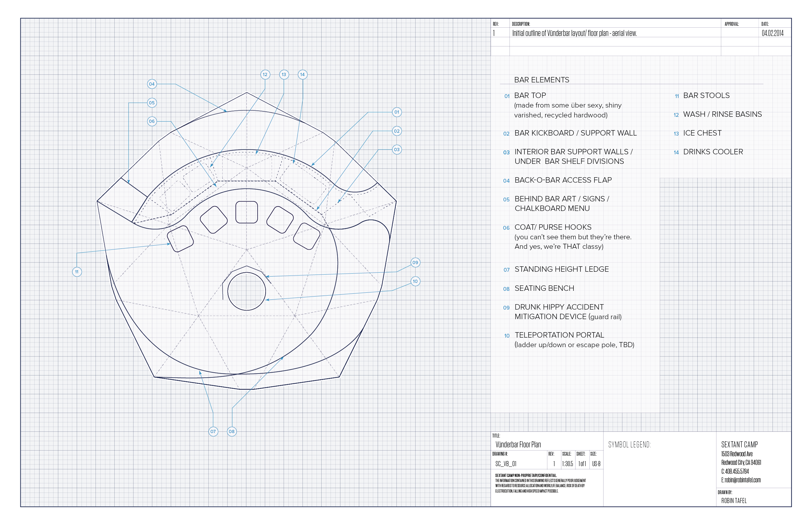Click the circled 10 callout marker
812x525 pixels.
click(415, 281)
